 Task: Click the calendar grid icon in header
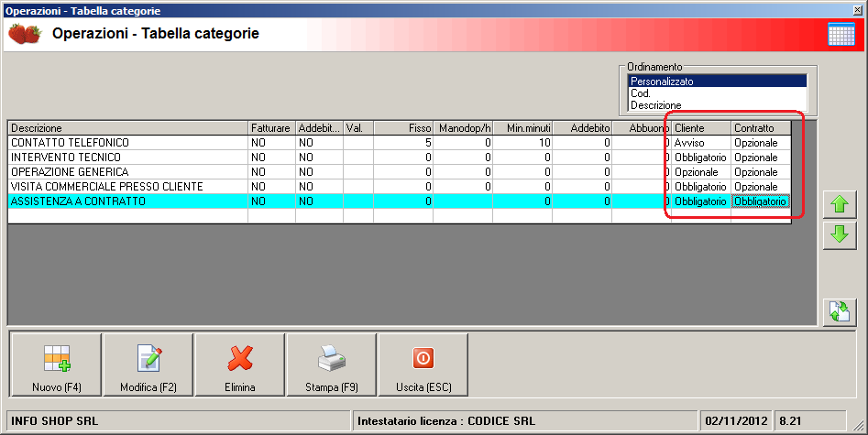click(841, 34)
